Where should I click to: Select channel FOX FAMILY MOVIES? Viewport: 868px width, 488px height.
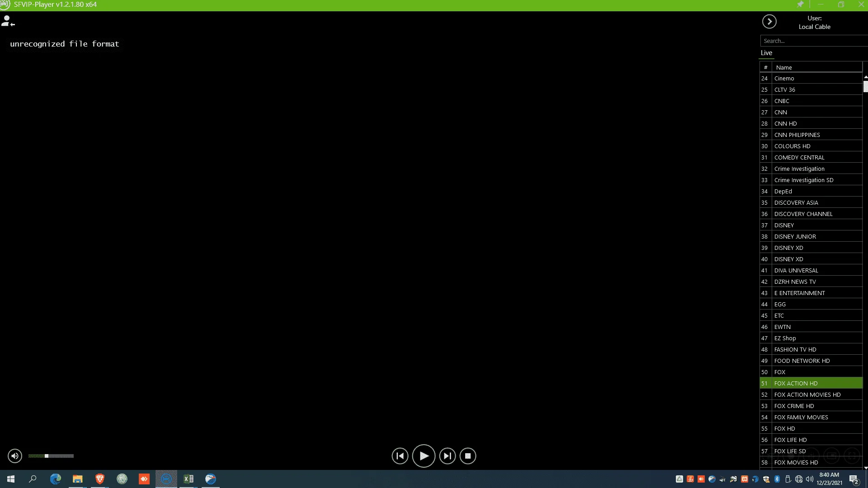811,417
